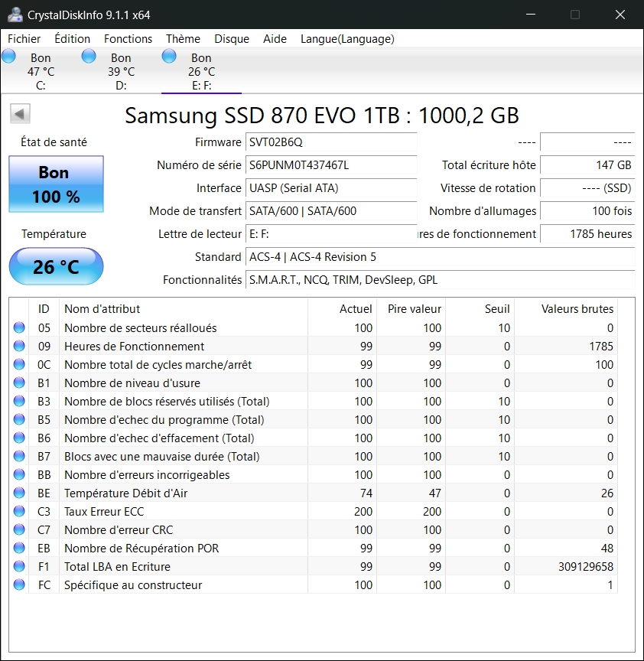Click status orb for attribute 05 row
This screenshot has width=644, height=661.
point(19,328)
